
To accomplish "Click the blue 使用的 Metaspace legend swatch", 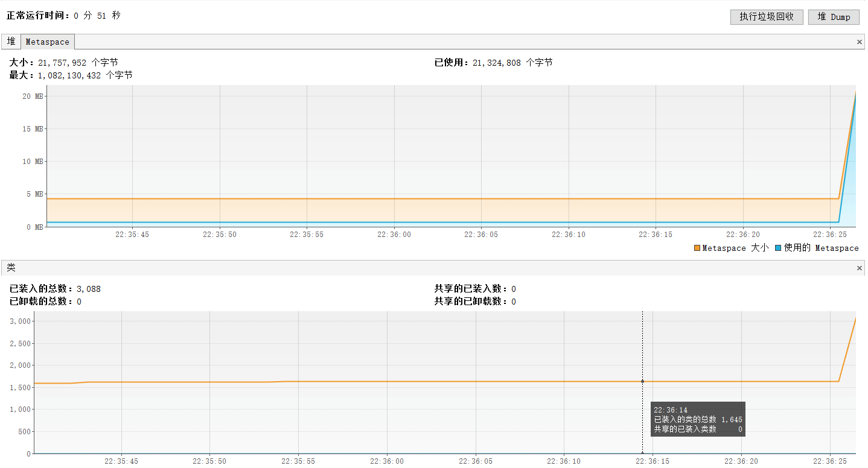I will pyautogui.click(x=778, y=248).
